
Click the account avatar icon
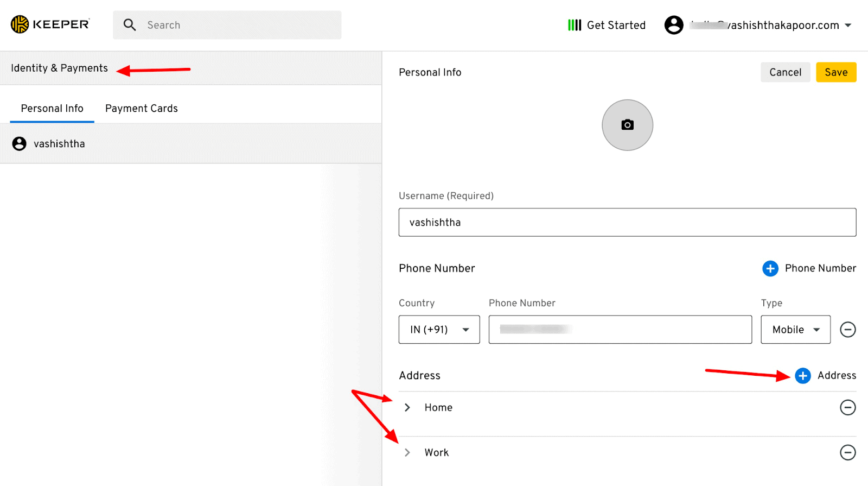pyautogui.click(x=674, y=25)
